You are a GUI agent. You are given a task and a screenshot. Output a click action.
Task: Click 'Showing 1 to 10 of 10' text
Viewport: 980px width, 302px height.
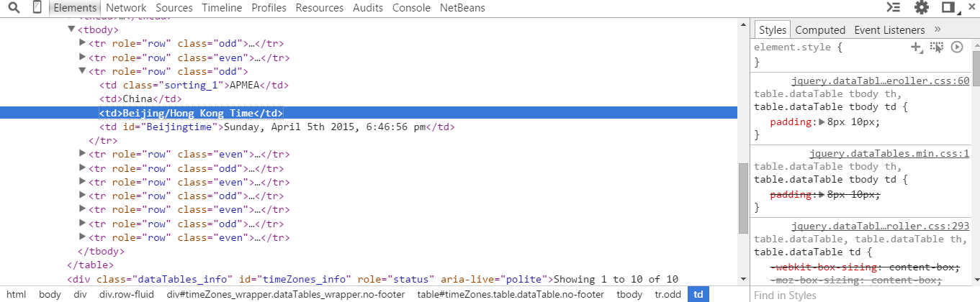tap(616, 279)
